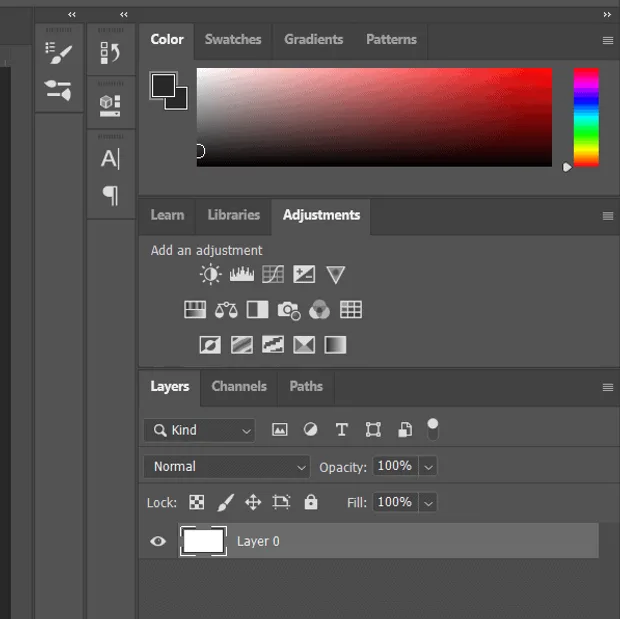Switch to the Paths tab
This screenshot has width=620, height=619.
[x=306, y=386]
